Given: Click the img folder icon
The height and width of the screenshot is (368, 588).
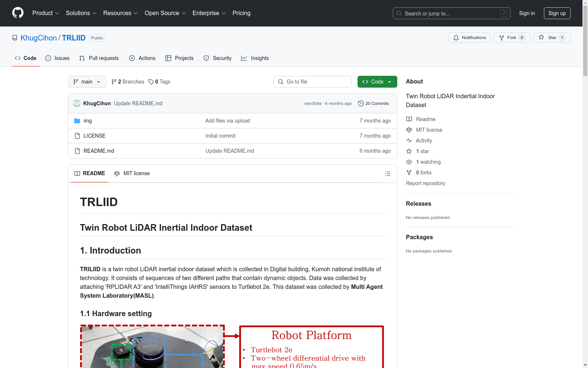Looking at the screenshot, I should coord(77,121).
